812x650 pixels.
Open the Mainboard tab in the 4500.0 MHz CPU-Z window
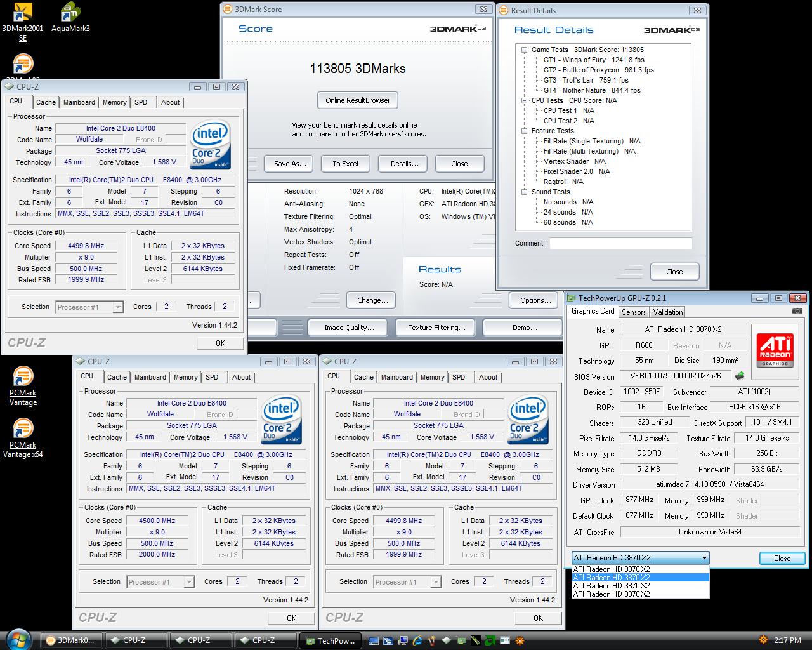(x=150, y=377)
